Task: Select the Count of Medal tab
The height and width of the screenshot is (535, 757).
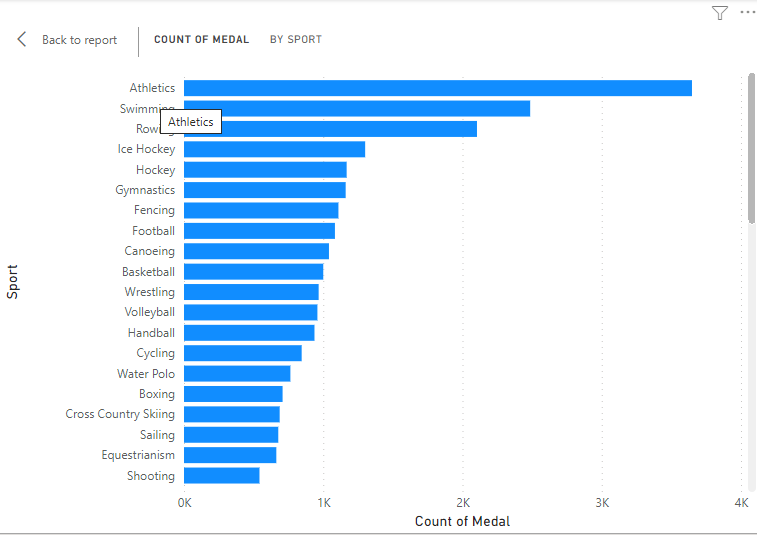Action: click(201, 40)
